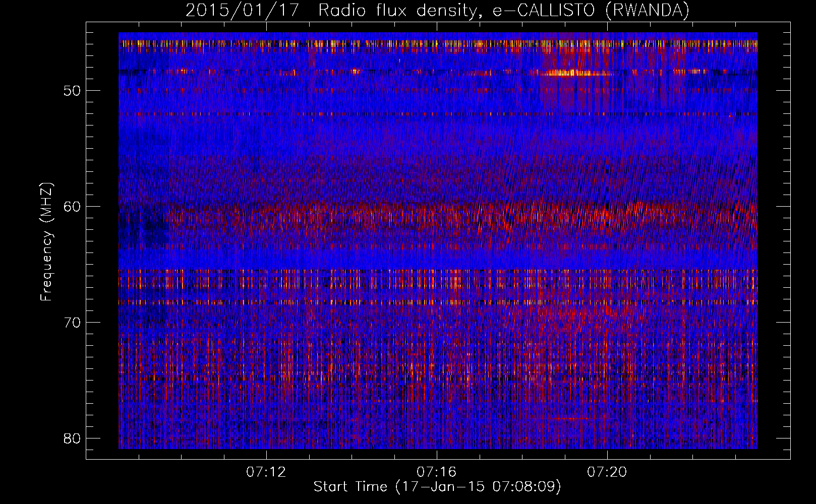This screenshot has width=816, height=504.
Task: Click the plot title "2015/01/17 Radio flux density, e-CALLISTO (RWANDA)"
Action: click(x=437, y=10)
